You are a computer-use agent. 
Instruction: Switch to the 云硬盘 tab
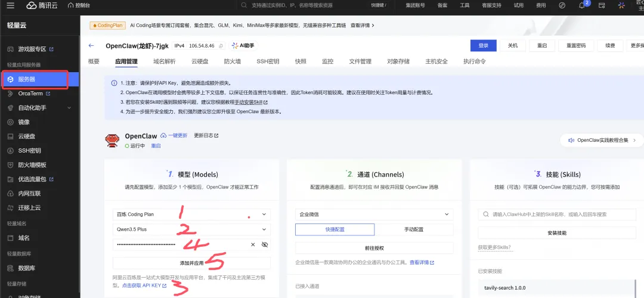click(200, 61)
